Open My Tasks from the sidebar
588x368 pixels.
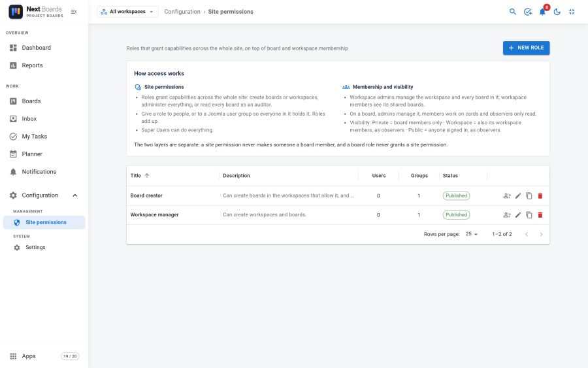(44, 136)
